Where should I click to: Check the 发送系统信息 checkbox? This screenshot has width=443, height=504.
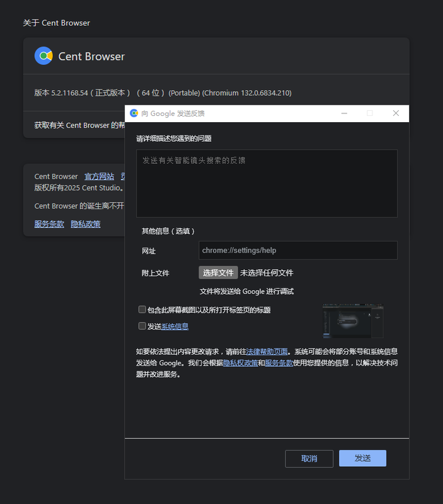142,326
